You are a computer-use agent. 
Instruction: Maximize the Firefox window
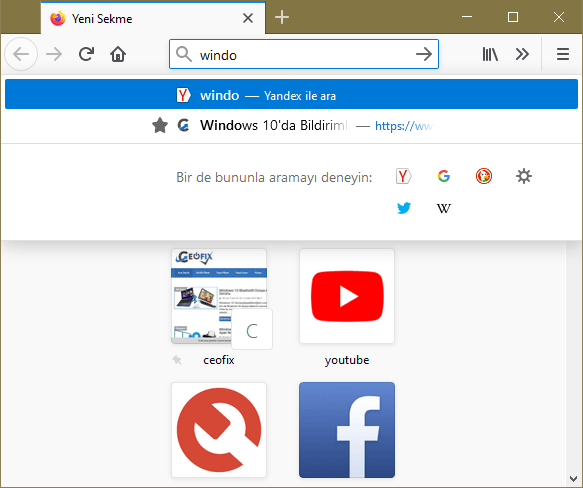(x=513, y=17)
